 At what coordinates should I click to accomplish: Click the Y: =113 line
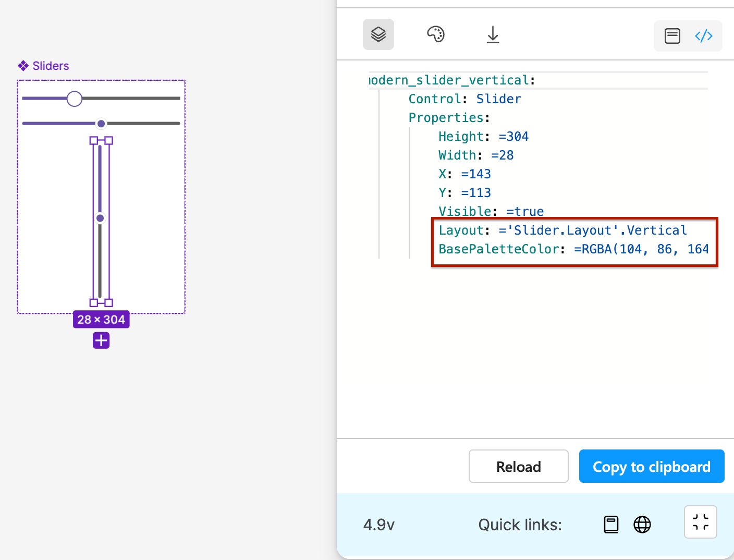click(x=464, y=193)
